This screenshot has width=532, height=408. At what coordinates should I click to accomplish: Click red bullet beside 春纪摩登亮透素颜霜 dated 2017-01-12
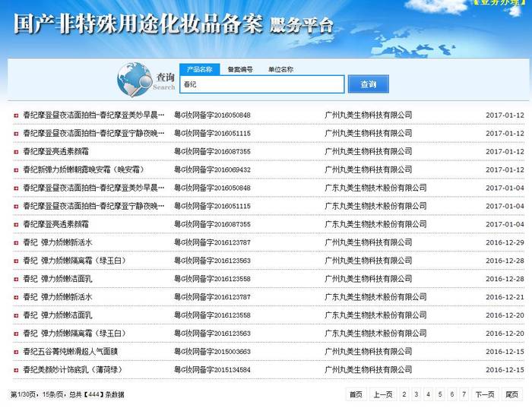pyautogui.click(x=16, y=152)
